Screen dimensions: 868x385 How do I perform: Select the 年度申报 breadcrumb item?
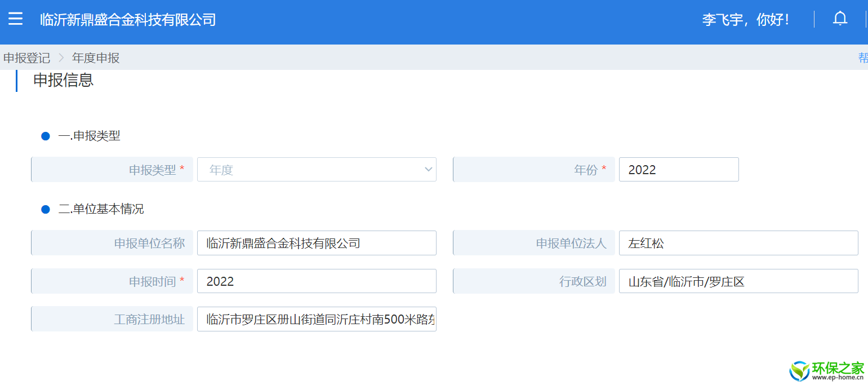point(96,58)
